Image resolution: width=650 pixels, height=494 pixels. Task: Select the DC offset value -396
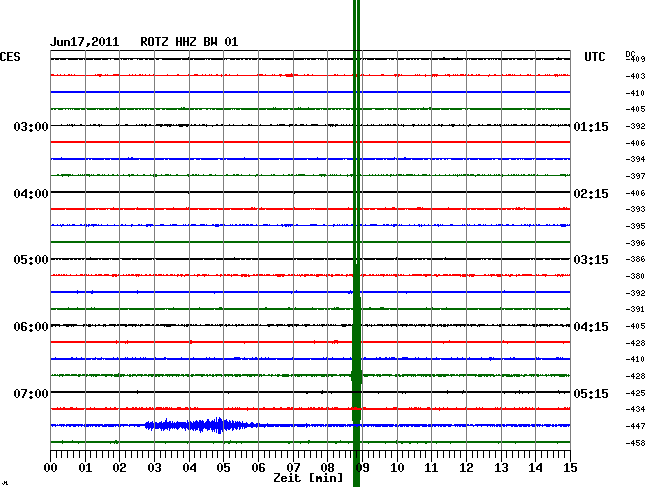click(x=635, y=243)
